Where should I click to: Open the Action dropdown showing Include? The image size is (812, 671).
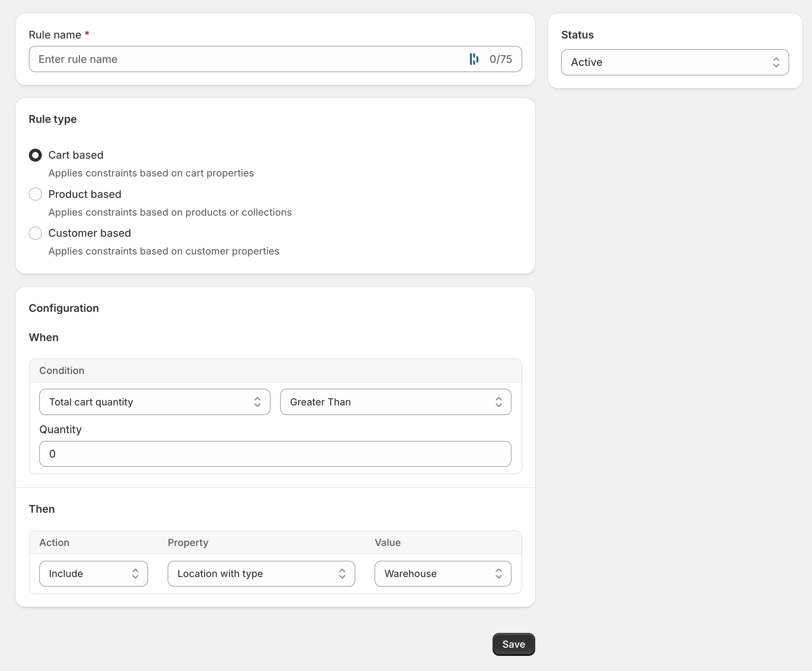pos(93,574)
